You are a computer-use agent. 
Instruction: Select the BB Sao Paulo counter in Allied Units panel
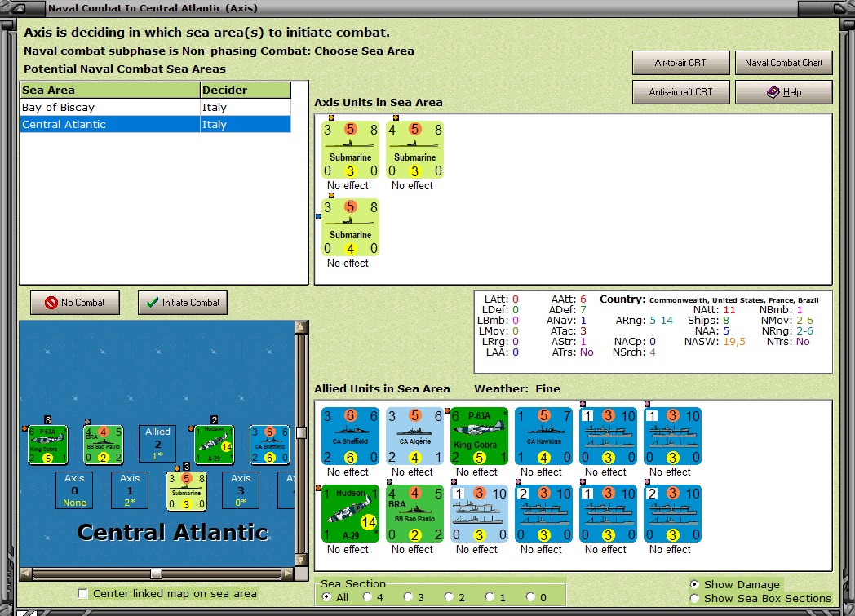coord(414,513)
